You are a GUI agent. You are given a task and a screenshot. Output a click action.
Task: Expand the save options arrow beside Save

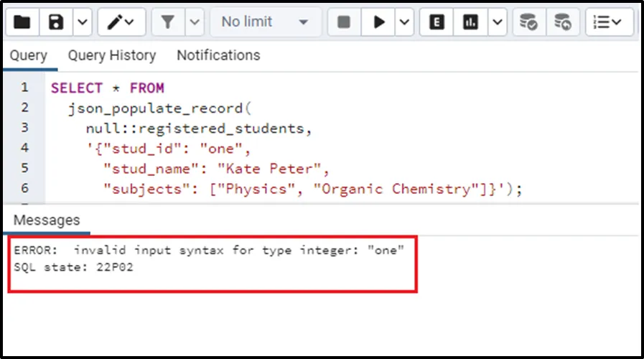pyautogui.click(x=83, y=22)
